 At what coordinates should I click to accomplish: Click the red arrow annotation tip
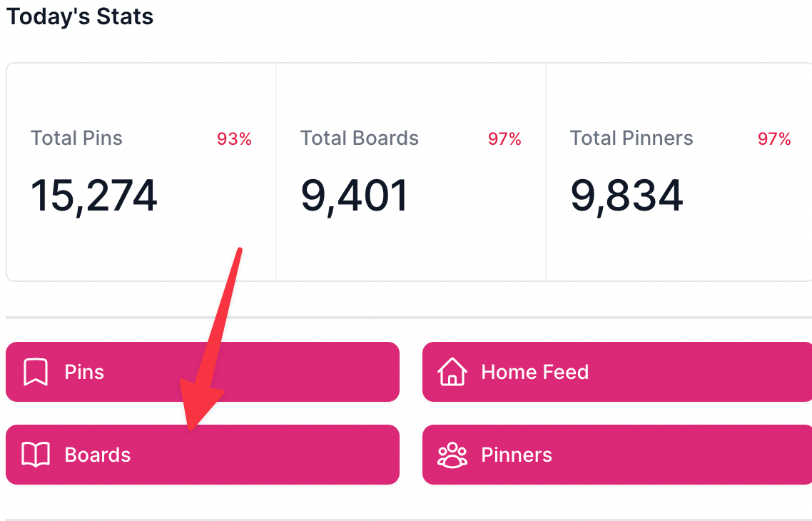(191, 429)
